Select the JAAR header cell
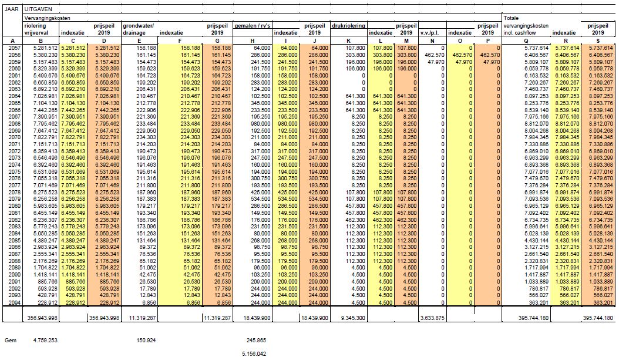Viewport: 619px width, 364px height. (x=12, y=9)
